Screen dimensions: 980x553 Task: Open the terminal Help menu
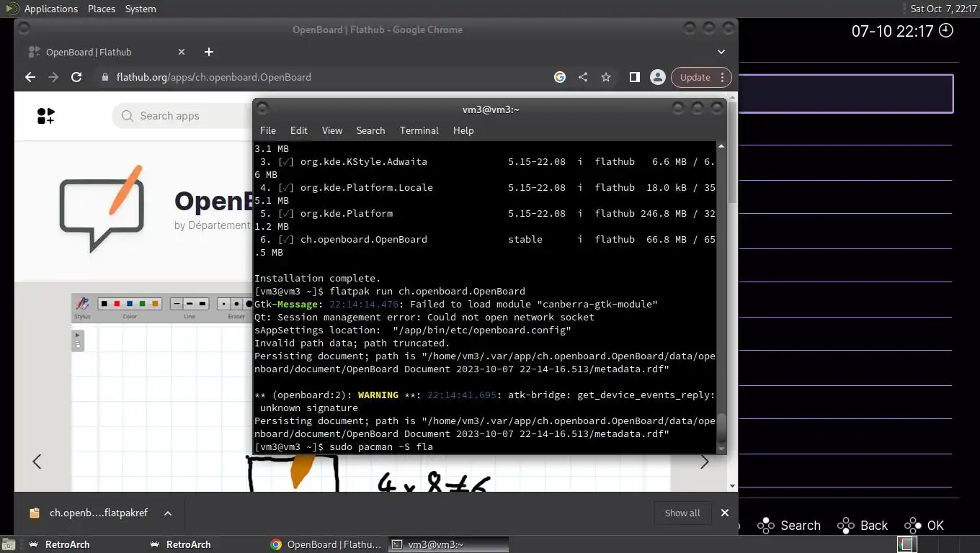(x=463, y=130)
